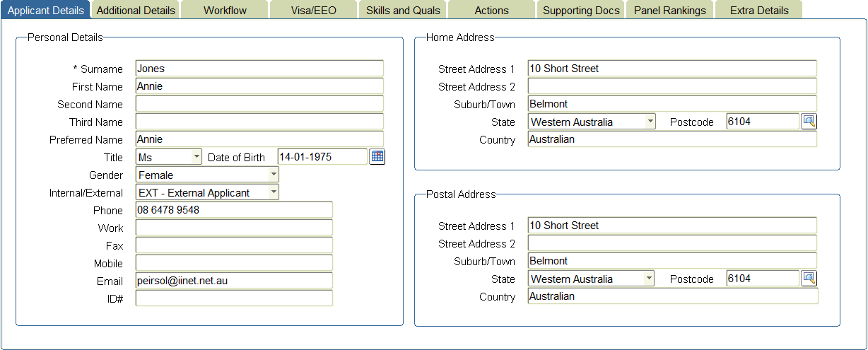868x350 pixels.
Task: Select the Actions tab
Action: [x=492, y=10]
